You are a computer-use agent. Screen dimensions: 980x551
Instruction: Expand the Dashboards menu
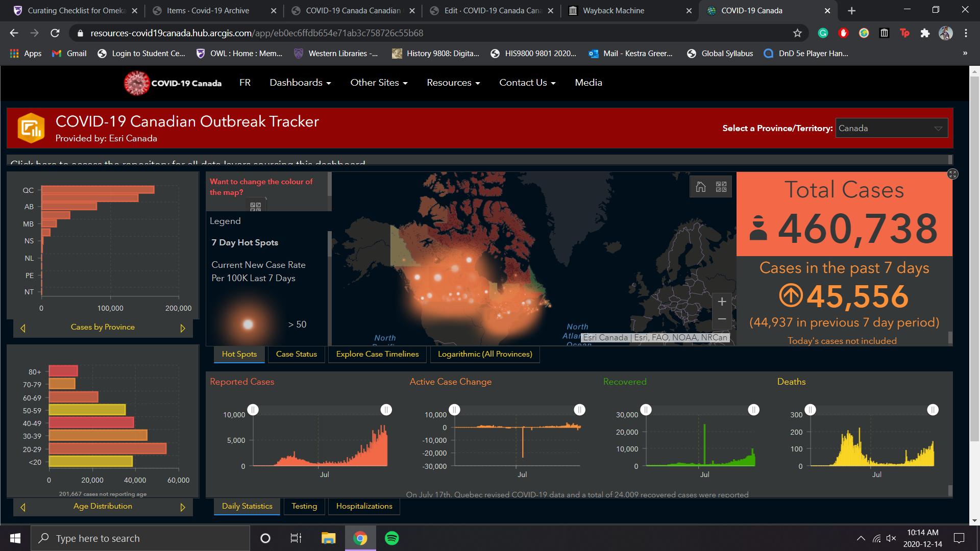(x=300, y=83)
